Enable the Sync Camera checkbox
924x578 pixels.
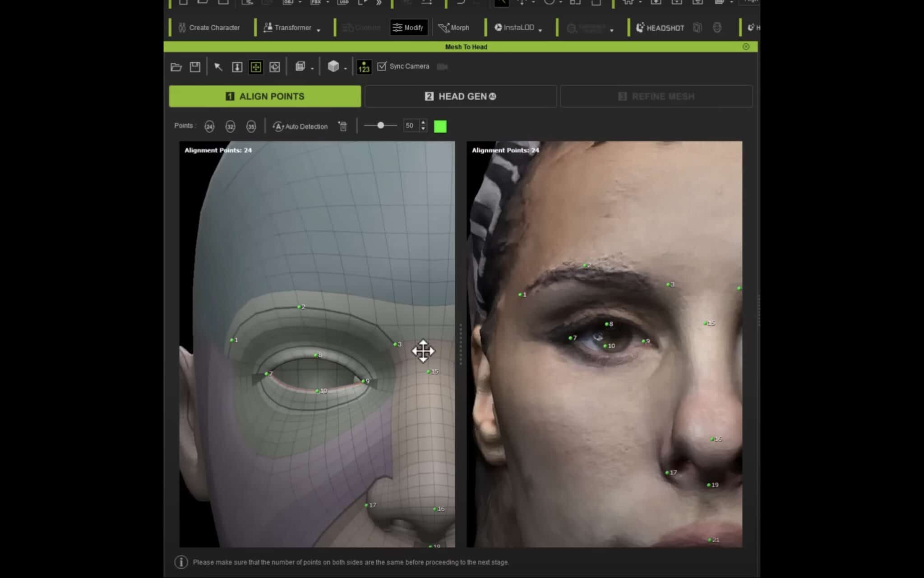click(x=381, y=66)
